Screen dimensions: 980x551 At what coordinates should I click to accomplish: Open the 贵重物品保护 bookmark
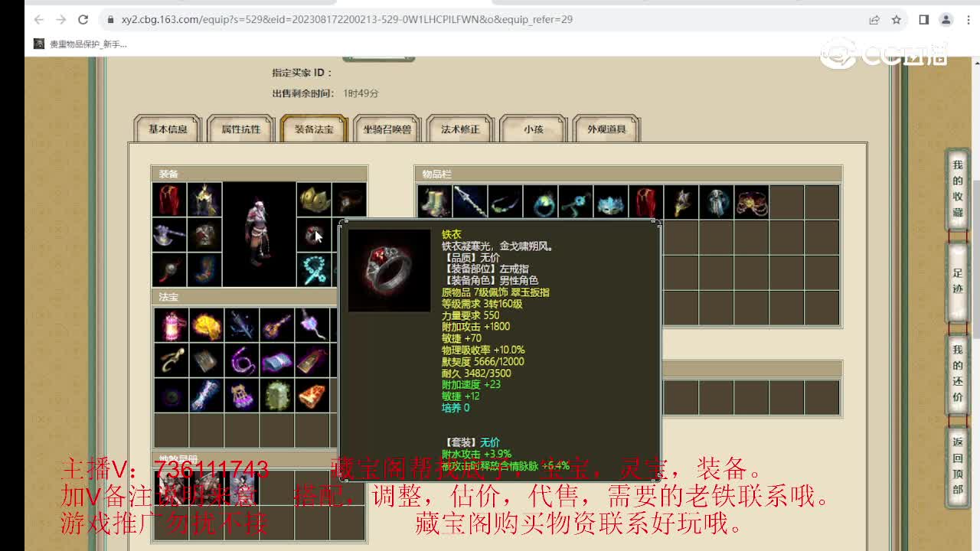[80, 44]
